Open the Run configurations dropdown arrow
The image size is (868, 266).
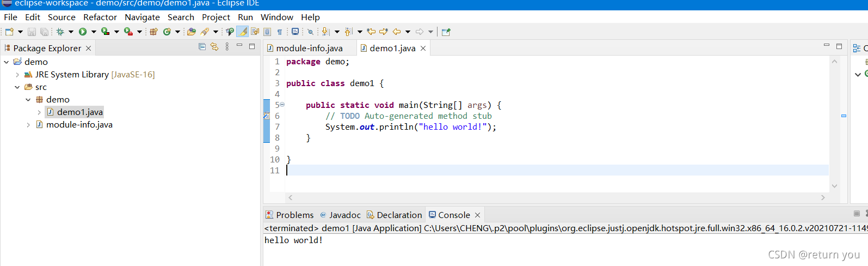click(x=94, y=32)
